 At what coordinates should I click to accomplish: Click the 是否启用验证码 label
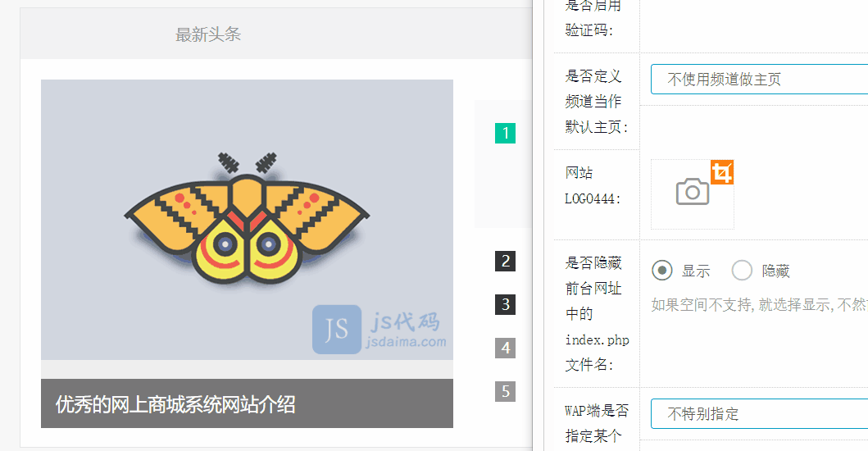click(x=593, y=18)
